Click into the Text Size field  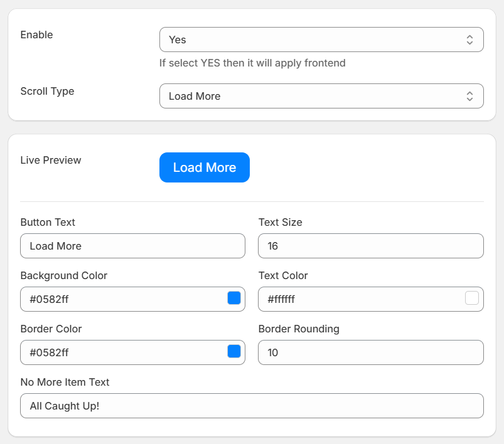tap(371, 246)
